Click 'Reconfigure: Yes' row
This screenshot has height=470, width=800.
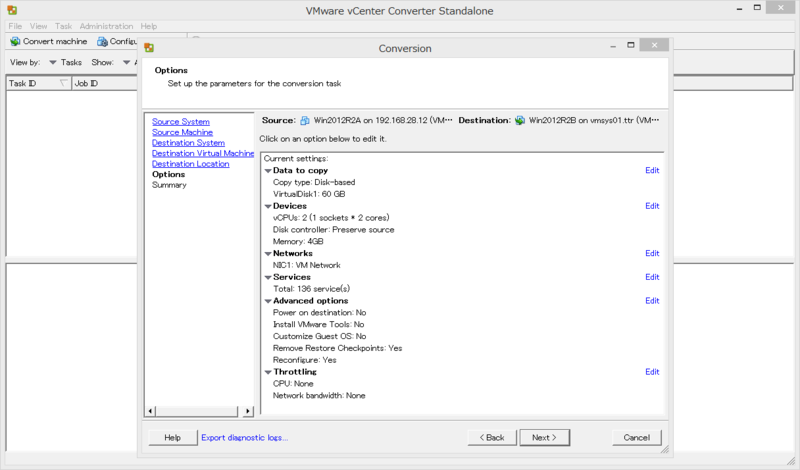(x=305, y=360)
